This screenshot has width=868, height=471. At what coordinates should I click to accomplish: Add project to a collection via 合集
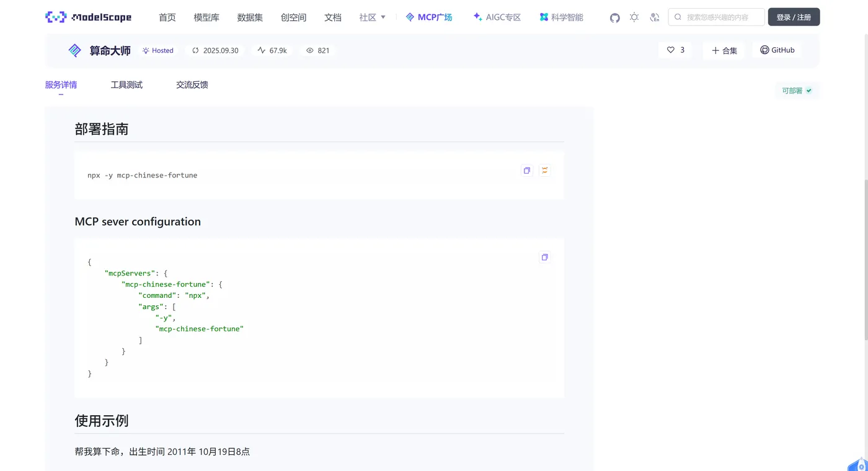pyautogui.click(x=724, y=50)
